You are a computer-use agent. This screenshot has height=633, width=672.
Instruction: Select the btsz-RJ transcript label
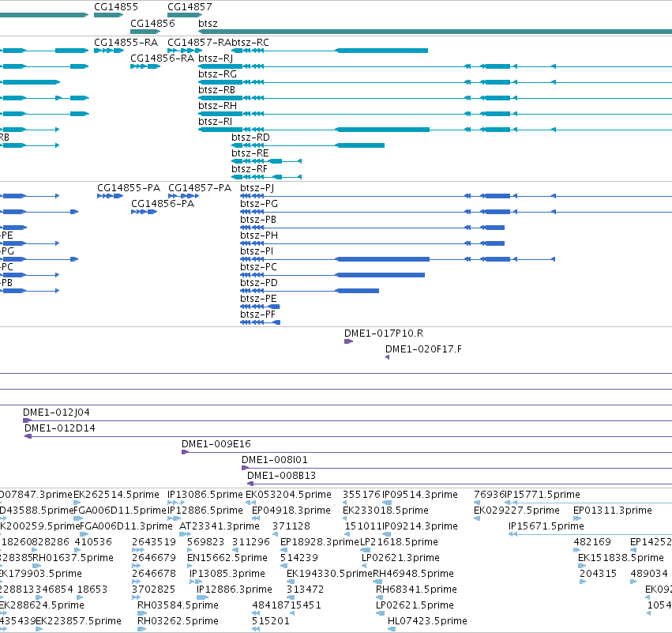pyautogui.click(x=216, y=58)
